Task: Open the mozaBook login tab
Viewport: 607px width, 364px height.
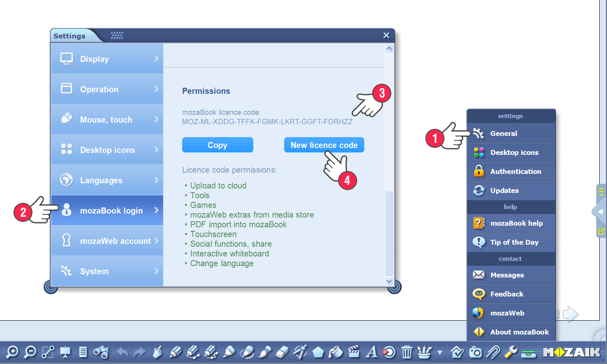Action: click(107, 211)
